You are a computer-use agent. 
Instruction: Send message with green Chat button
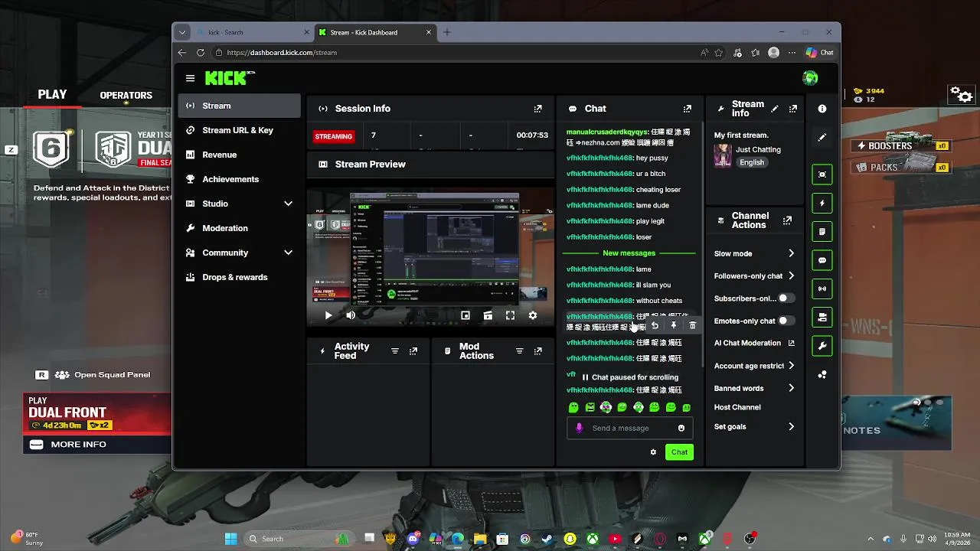(679, 452)
